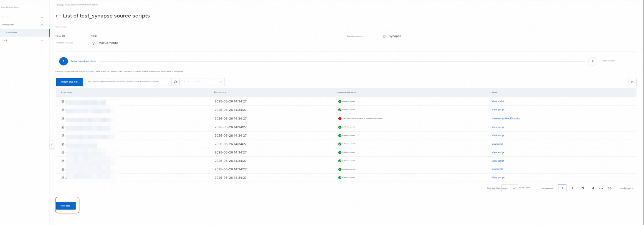Expand the check section in the sidebar
Image resolution: width=644 pixels, height=225 pixels.
(x=42, y=40)
